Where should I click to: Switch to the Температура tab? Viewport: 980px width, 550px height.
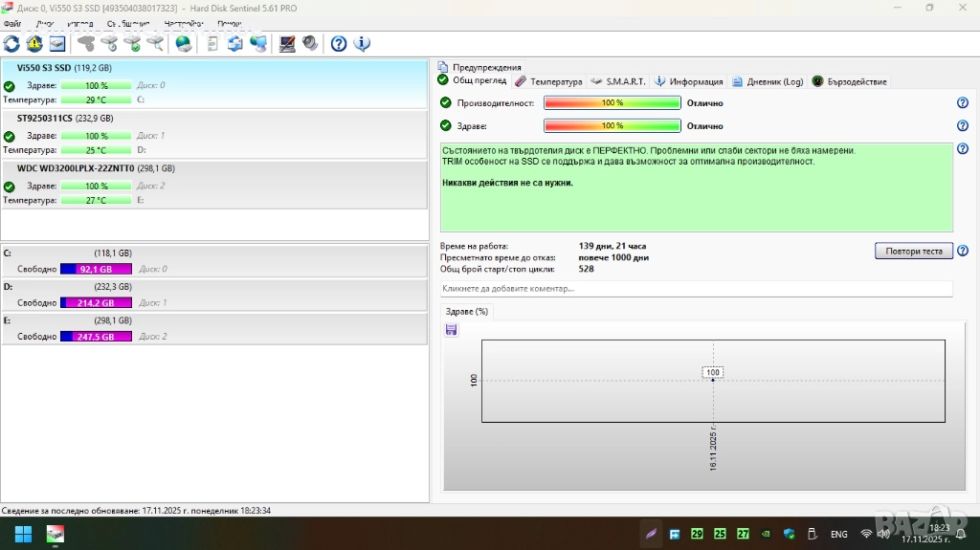pyautogui.click(x=549, y=81)
